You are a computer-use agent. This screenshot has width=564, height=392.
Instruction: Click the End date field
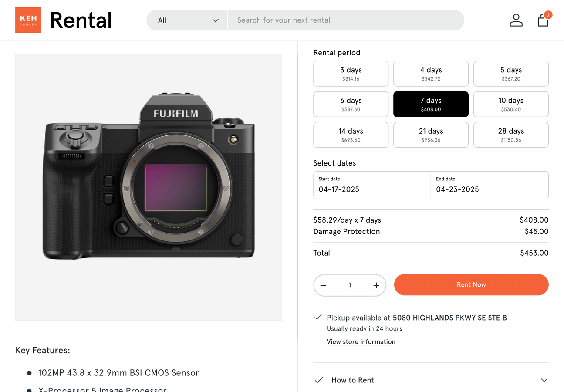489,185
